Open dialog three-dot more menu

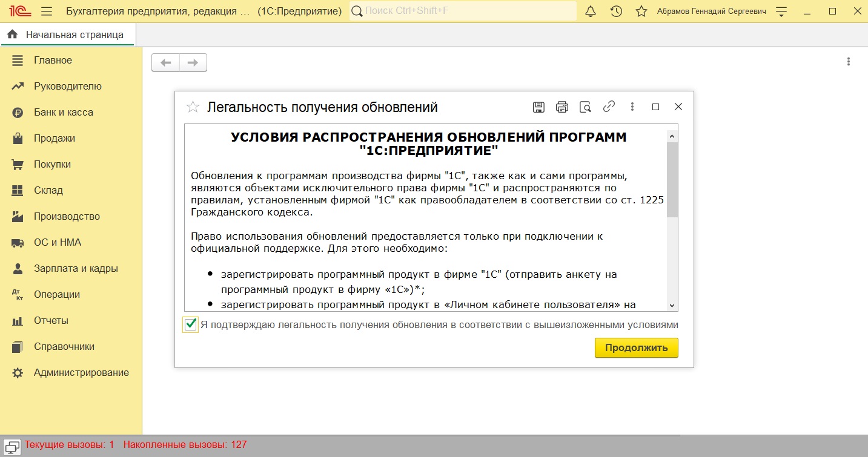(632, 107)
